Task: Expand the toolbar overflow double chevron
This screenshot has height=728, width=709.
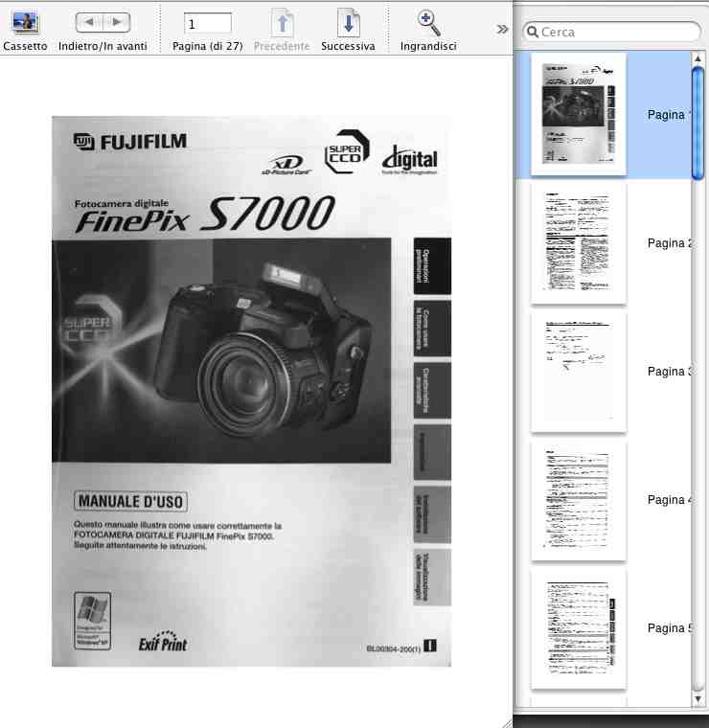Action: pos(502,29)
